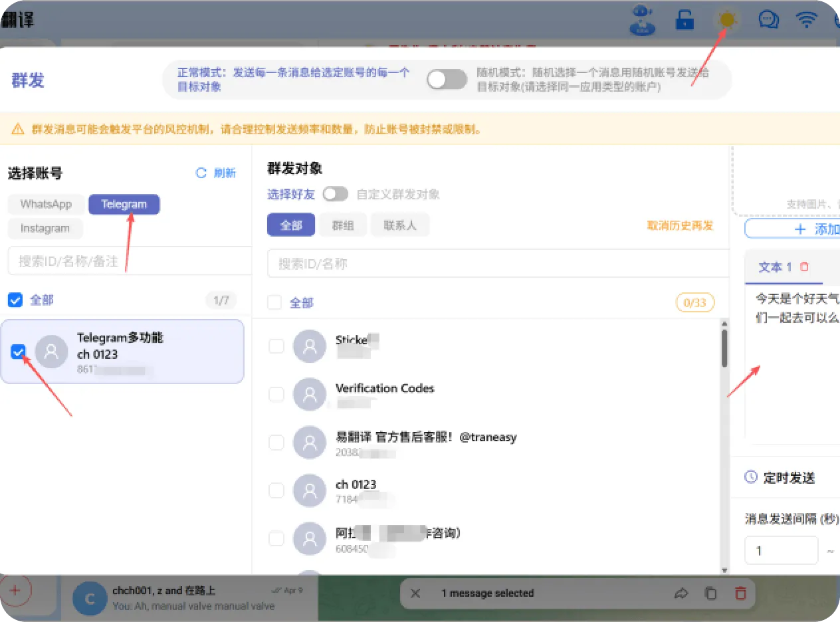The image size is (840, 622).
Task: Toggle the sun theme icon
Action: [728, 20]
